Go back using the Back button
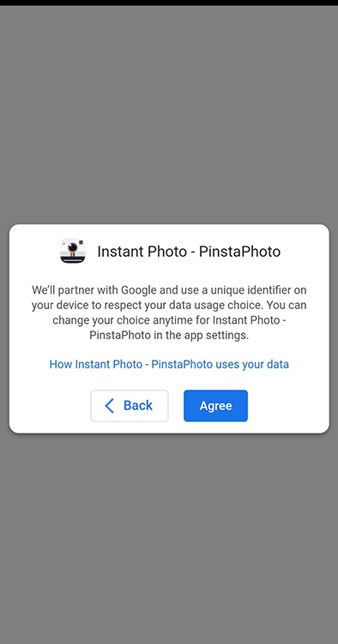 pos(130,405)
